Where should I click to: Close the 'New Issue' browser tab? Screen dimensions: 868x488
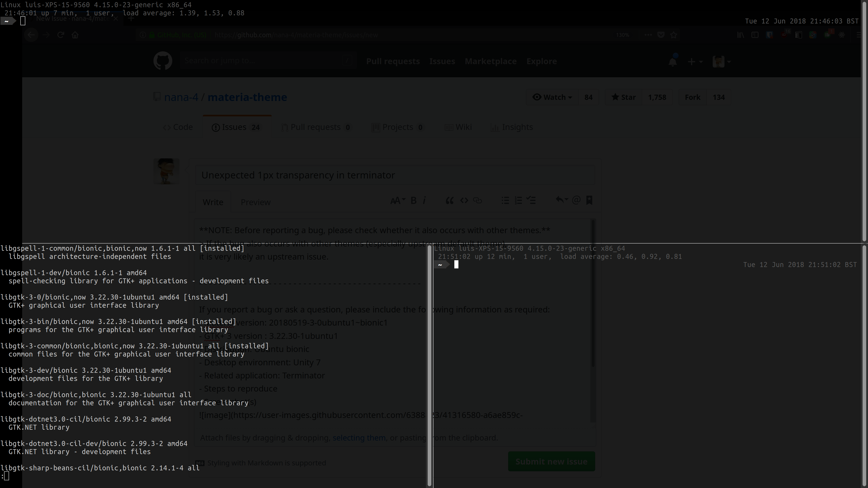116,19
